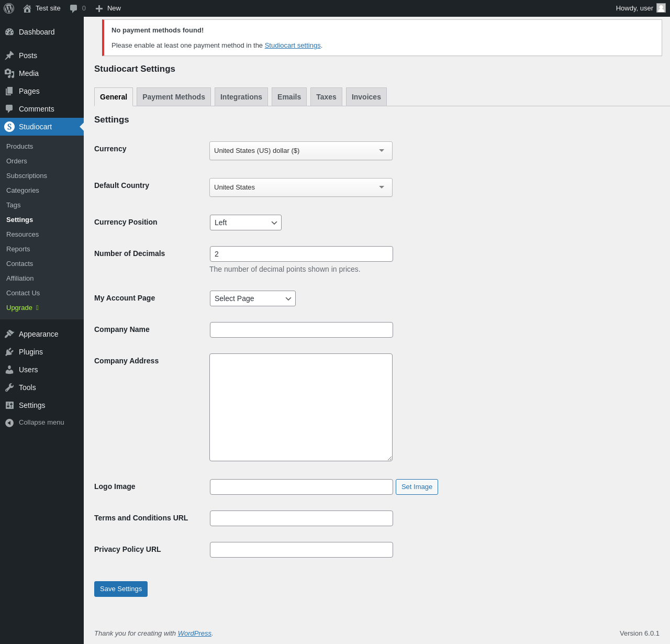Open the WordPress footer link
Image resolution: width=670 pixels, height=644 pixels.
[194, 634]
